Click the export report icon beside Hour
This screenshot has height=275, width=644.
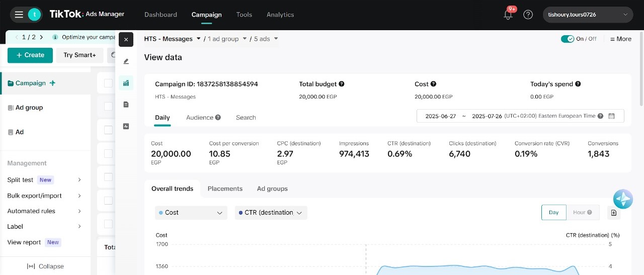(613, 213)
